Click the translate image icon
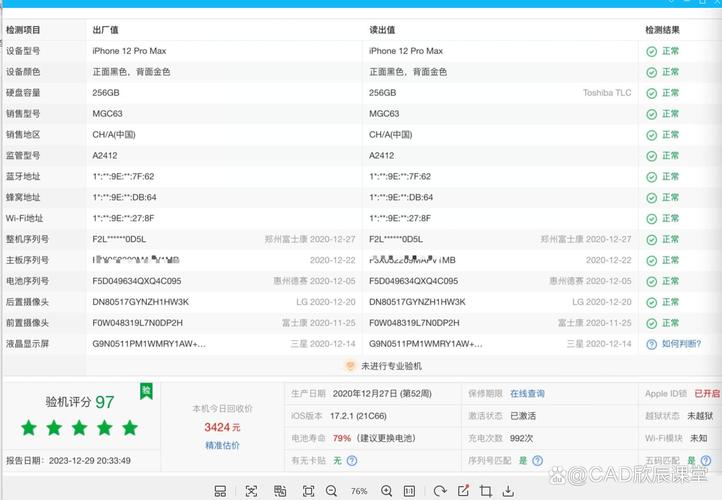Viewport: 722px width, 500px height. point(280,491)
